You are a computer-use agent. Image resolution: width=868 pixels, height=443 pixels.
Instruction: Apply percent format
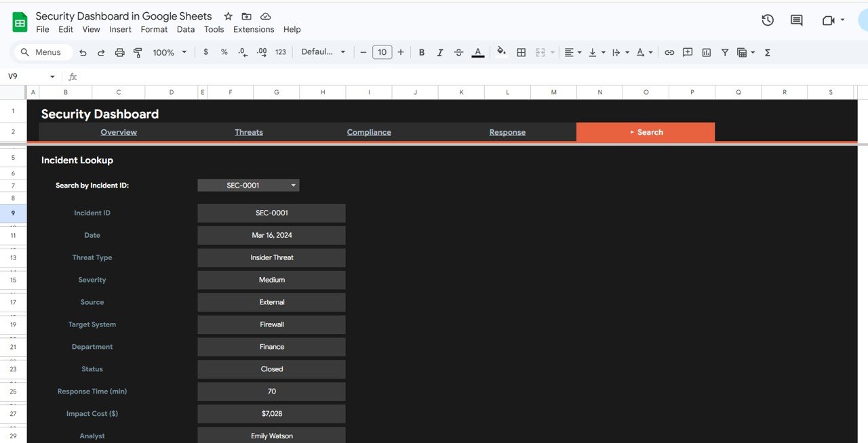(224, 51)
